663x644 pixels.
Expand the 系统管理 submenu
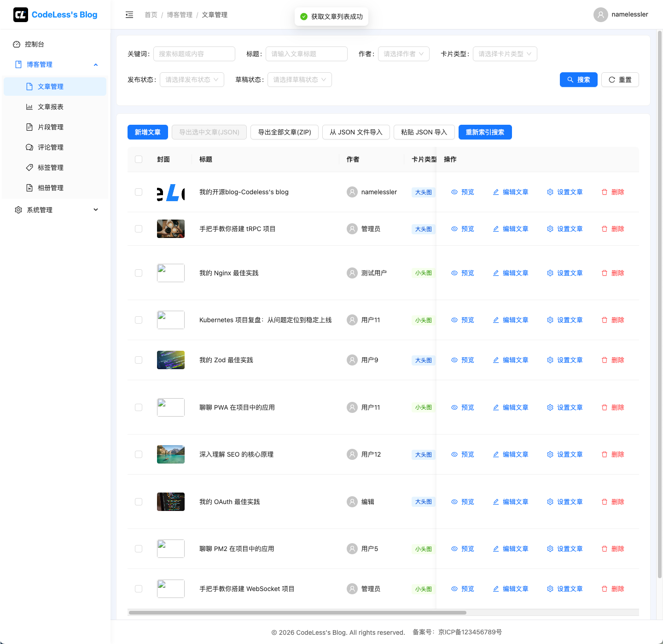point(55,210)
